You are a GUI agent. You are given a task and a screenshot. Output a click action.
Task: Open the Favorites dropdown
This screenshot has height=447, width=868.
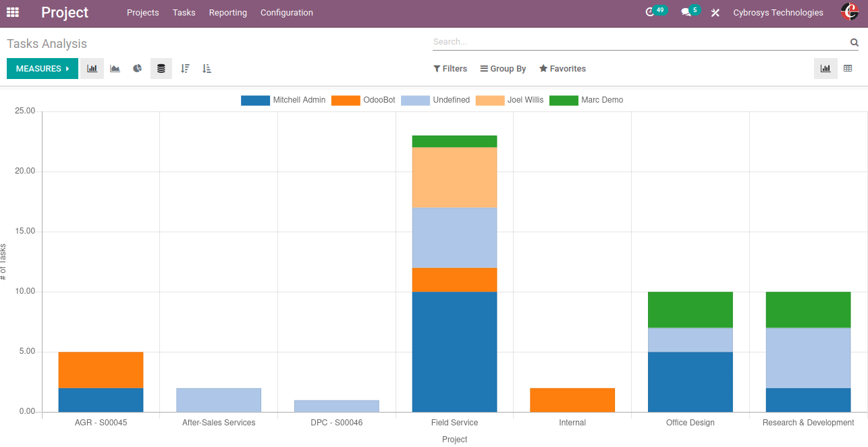(562, 69)
